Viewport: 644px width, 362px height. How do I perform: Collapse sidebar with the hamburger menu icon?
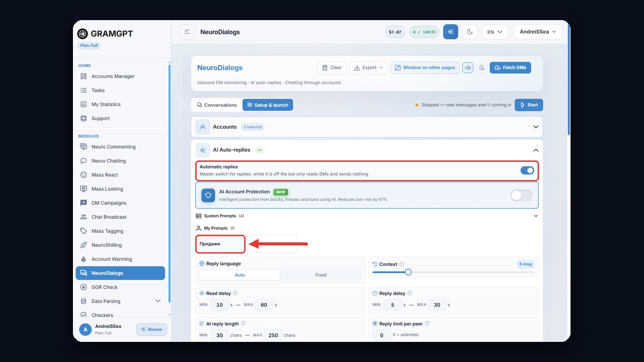coord(187,32)
